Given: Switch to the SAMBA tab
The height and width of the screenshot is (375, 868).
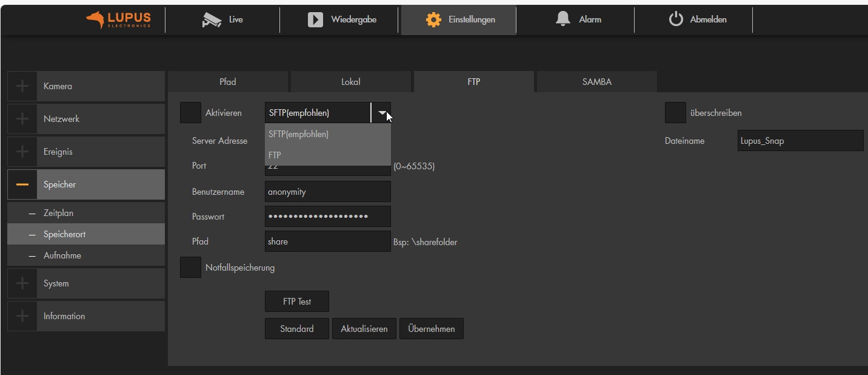Looking at the screenshot, I should (595, 81).
